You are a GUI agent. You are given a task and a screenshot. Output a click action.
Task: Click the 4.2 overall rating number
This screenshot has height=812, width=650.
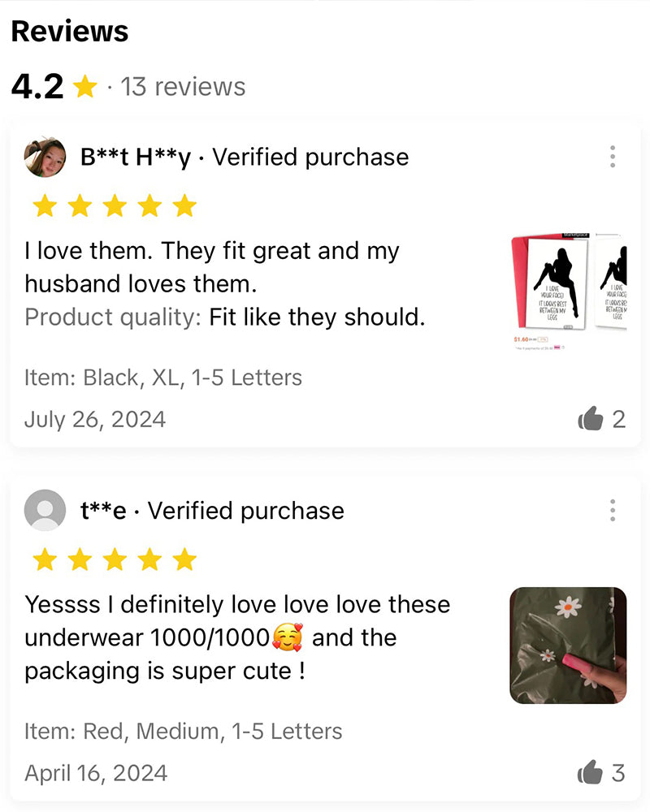tap(37, 87)
